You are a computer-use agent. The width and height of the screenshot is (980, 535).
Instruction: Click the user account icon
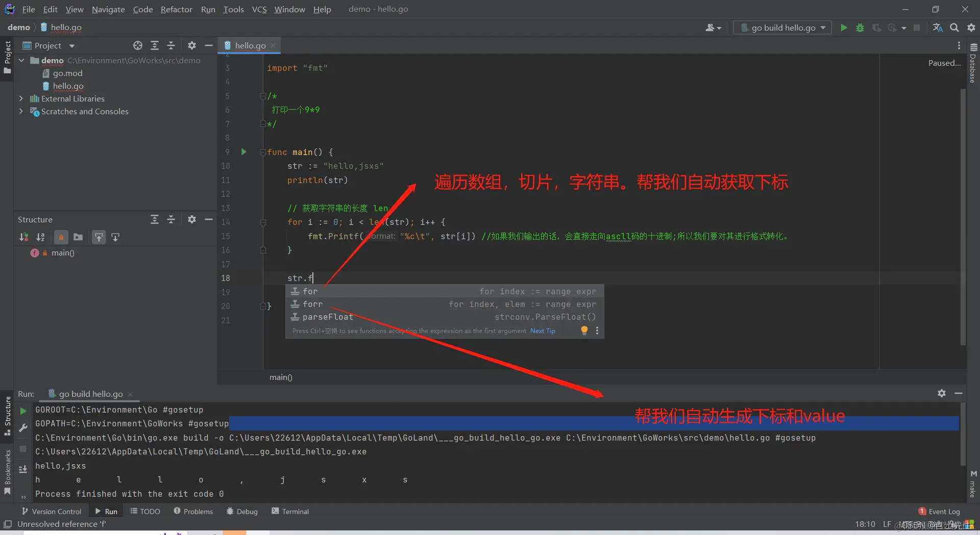coord(713,28)
